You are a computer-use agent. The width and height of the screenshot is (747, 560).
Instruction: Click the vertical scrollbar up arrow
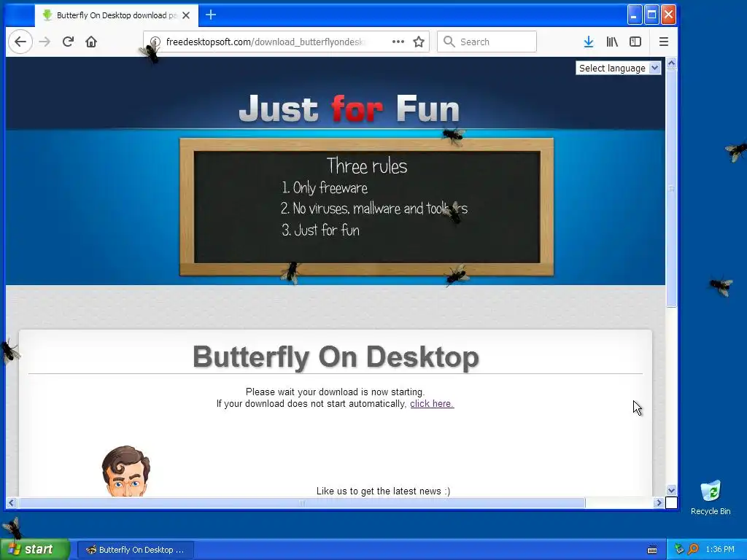(672, 63)
